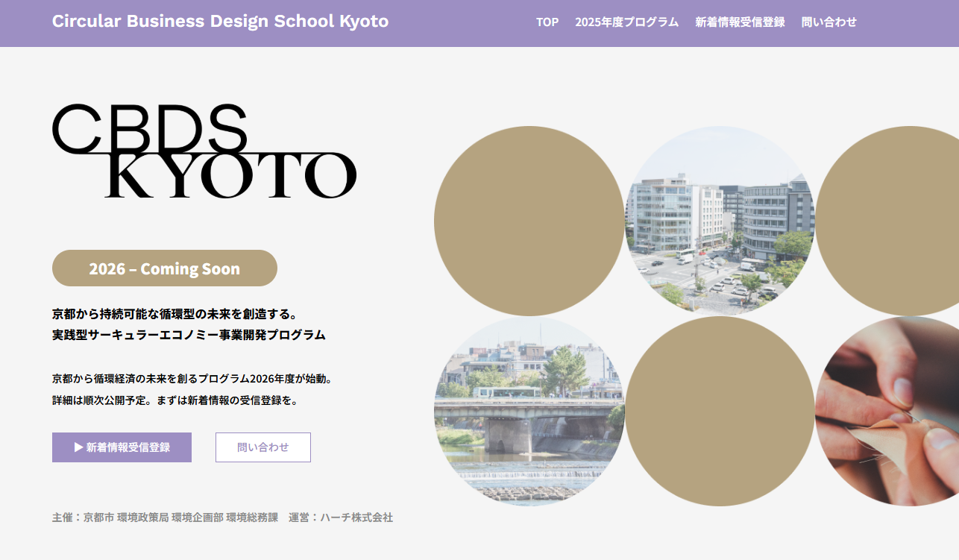Screen dimensions: 959x560
Task: Click the operator text 運営：ハーチ株式会社
Action: click(341, 517)
